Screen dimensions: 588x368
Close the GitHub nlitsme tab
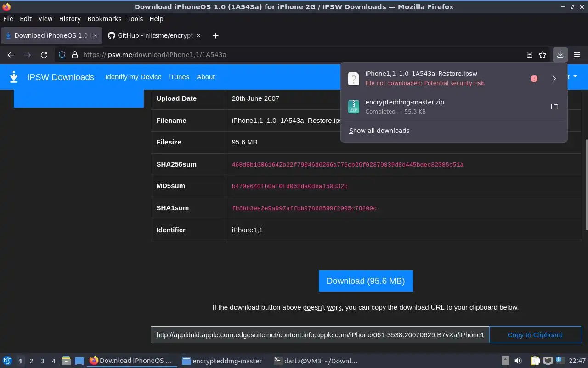(x=198, y=35)
